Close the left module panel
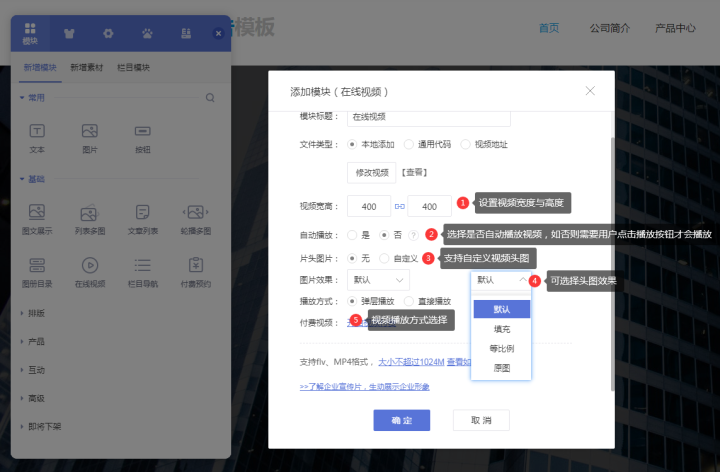 click(x=219, y=33)
